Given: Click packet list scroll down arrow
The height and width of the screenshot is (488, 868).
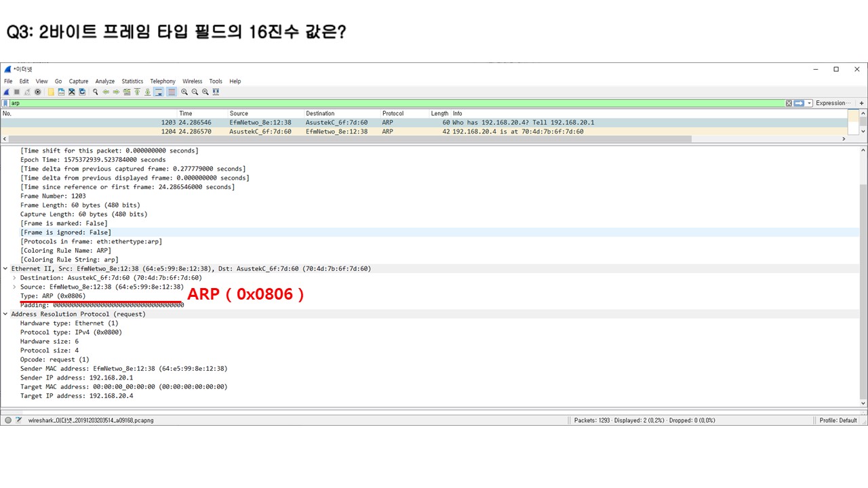Looking at the screenshot, I should (x=863, y=131).
